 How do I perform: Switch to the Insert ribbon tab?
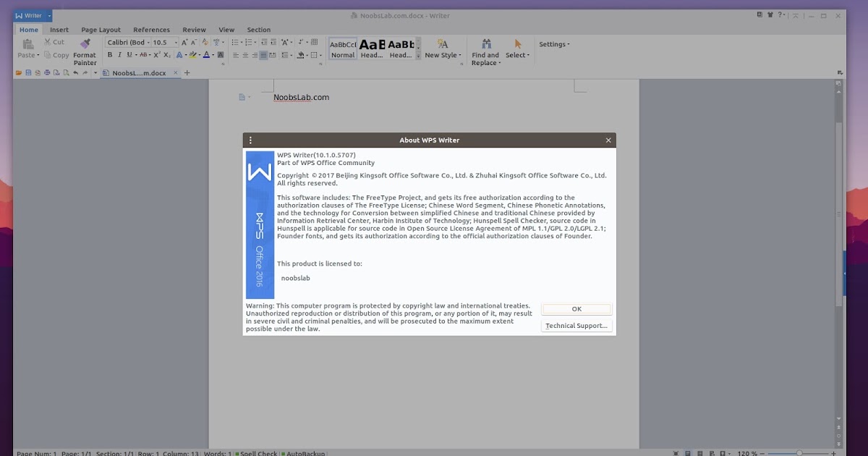pos(59,30)
